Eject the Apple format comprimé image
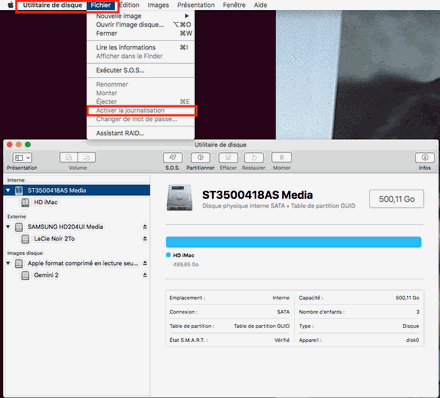 [145, 263]
